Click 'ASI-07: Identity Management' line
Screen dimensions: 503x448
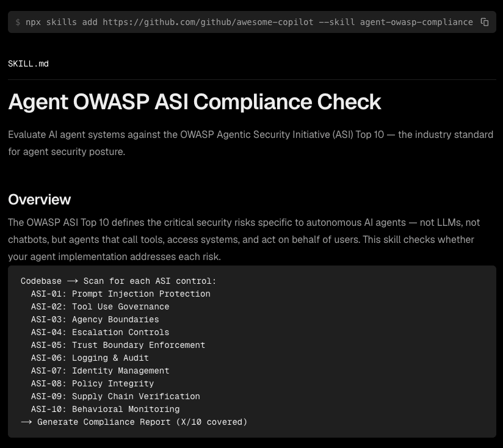coord(100,370)
